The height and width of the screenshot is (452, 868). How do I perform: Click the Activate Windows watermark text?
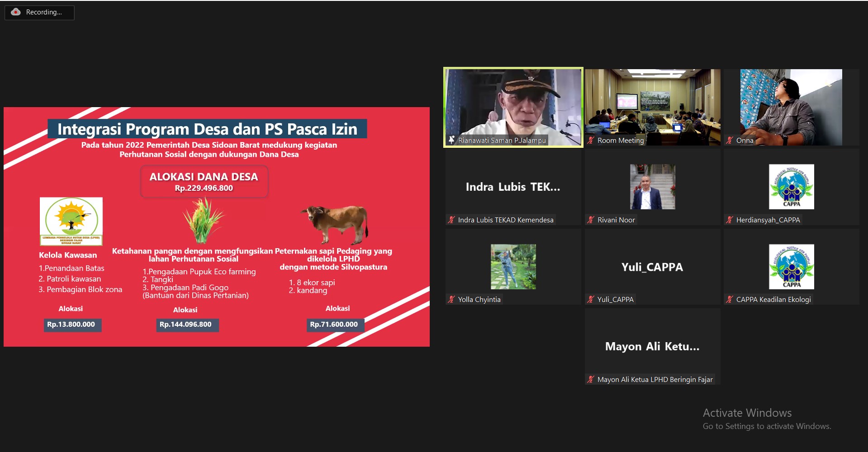[x=747, y=413]
